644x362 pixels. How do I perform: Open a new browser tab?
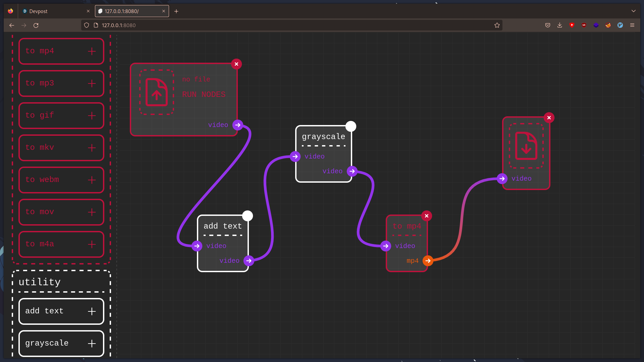click(x=176, y=11)
